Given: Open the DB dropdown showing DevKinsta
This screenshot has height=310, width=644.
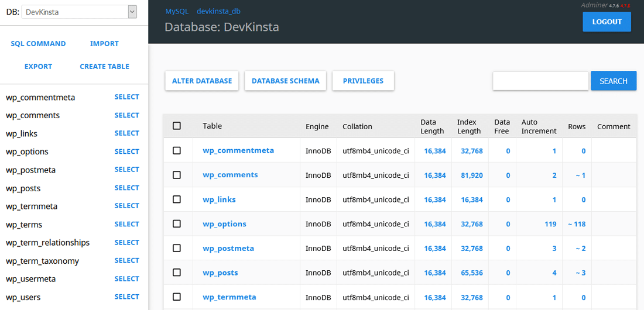Looking at the screenshot, I should [79, 12].
